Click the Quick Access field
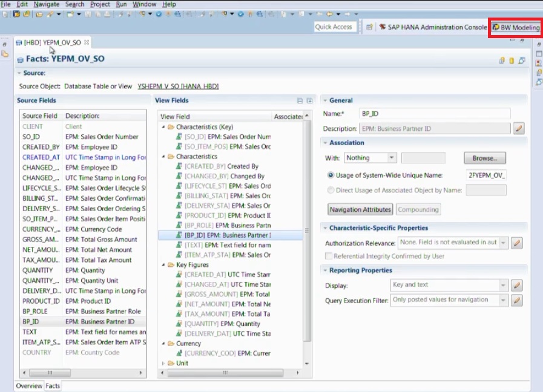This screenshot has width=543, height=392. [x=335, y=27]
